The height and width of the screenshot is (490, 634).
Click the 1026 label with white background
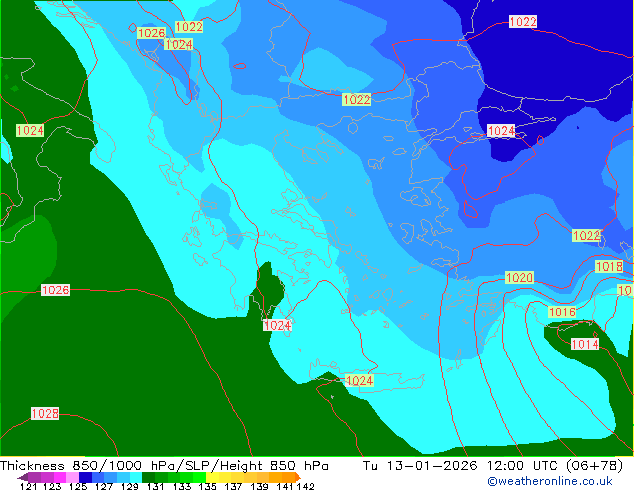55,290
